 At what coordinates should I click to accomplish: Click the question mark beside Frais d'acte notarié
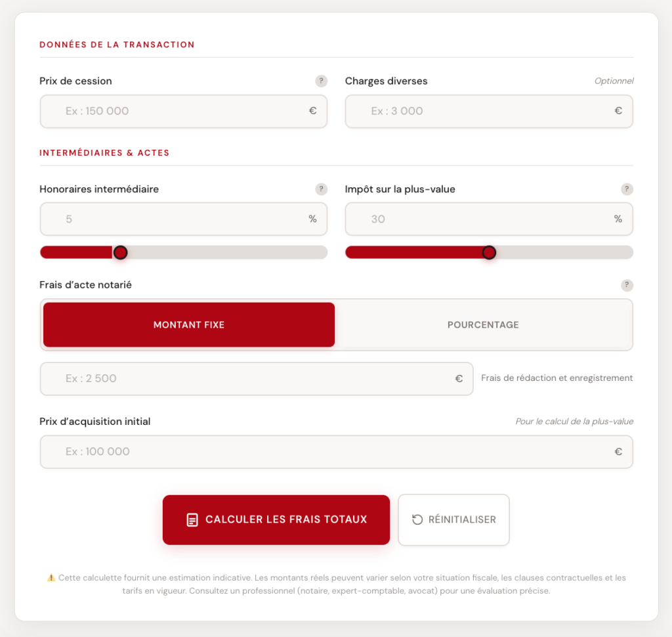click(627, 285)
